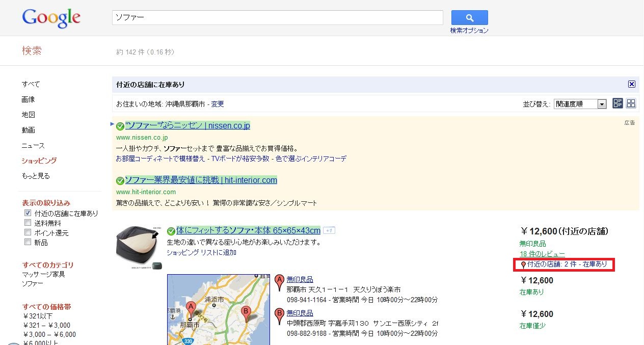Switch to grid view layout icon
The image size is (644, 345).
(631, 103)
